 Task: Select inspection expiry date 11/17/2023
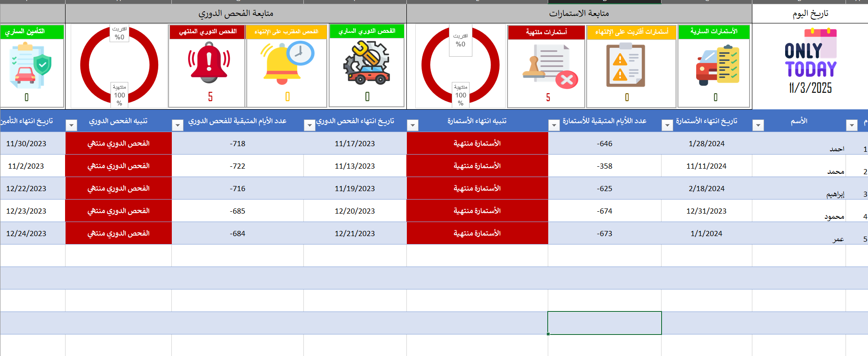pos(355,143)
